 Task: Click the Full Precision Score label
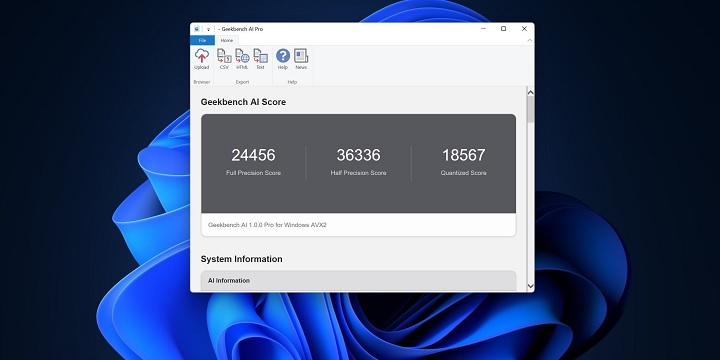(x=253, y=173)
